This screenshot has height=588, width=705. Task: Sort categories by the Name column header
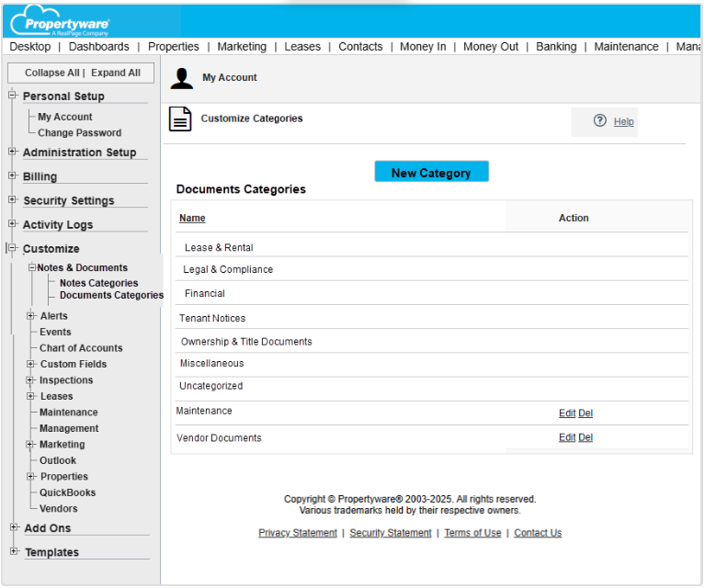(192, 218)
